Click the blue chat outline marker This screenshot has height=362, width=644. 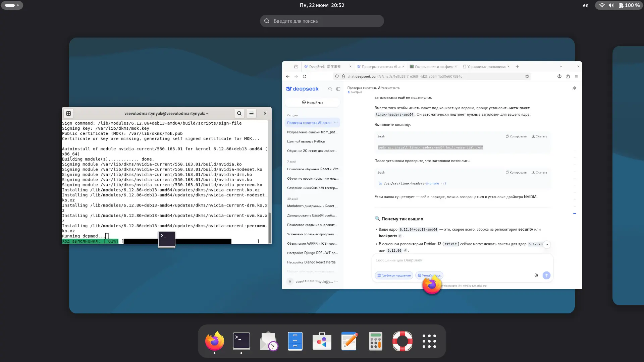(575, 214)
